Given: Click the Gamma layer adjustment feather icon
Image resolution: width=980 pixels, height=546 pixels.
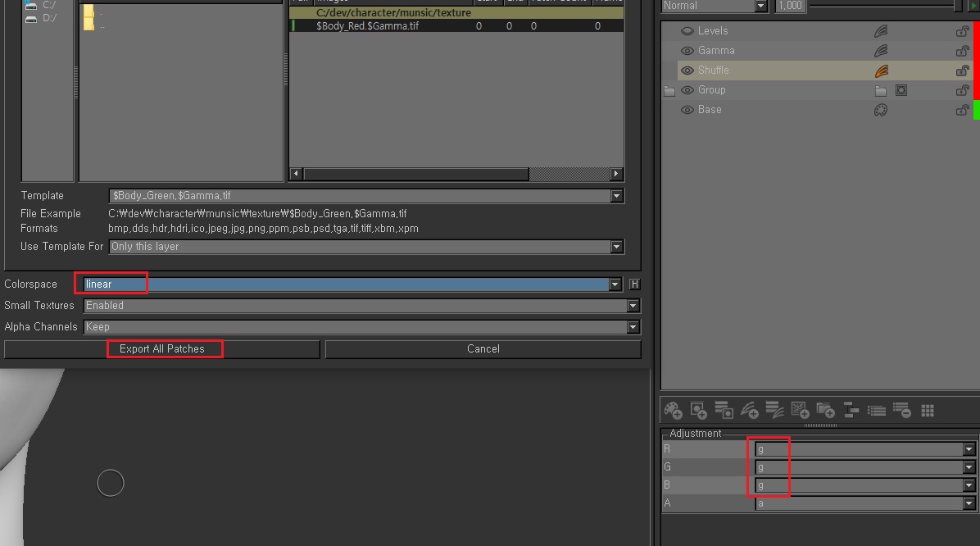Looking at the screenshot, I should pos(881,51).
